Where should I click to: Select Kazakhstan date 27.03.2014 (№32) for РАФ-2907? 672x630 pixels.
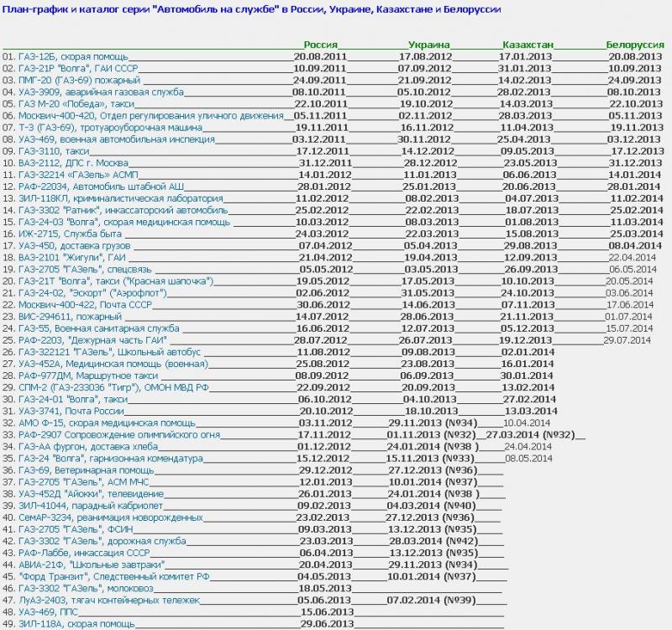coord(530,434)
